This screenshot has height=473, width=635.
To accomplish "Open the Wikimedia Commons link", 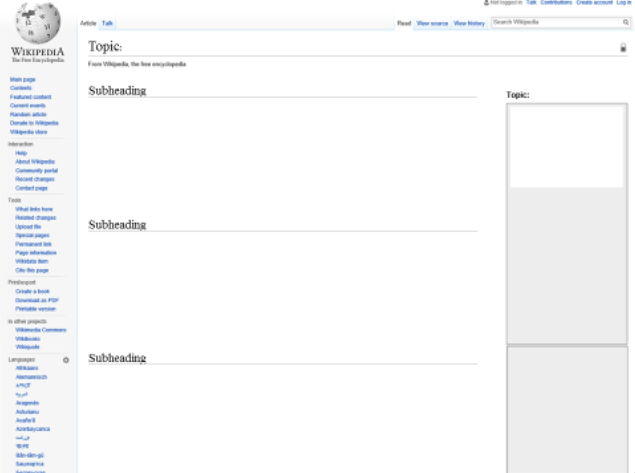I will pos(40,330).
